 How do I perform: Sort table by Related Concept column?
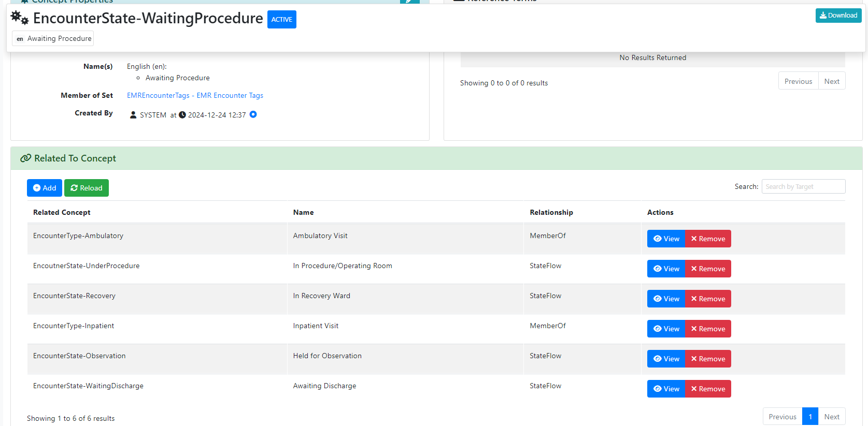pyautogui.click(x=62, y=212)
